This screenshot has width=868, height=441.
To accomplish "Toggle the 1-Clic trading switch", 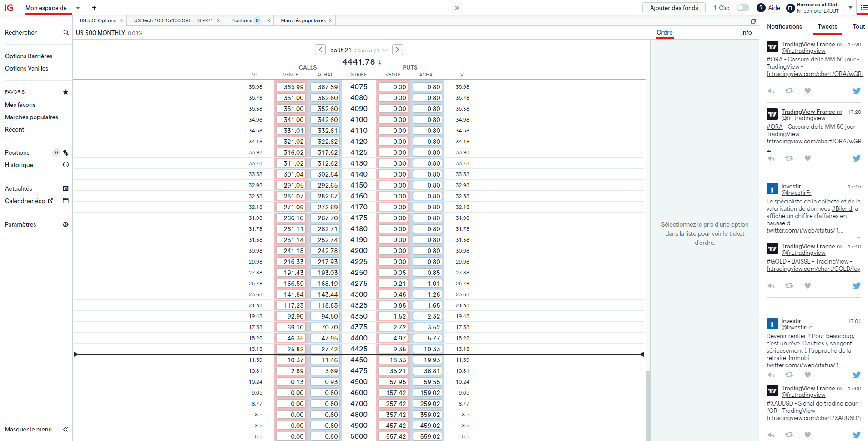I will click(x=742, y=8).
